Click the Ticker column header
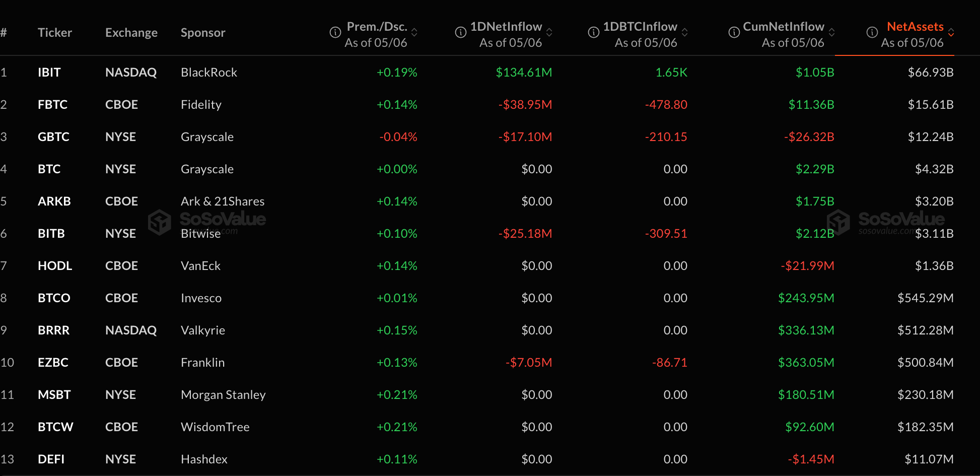 (x=55, y=33)
